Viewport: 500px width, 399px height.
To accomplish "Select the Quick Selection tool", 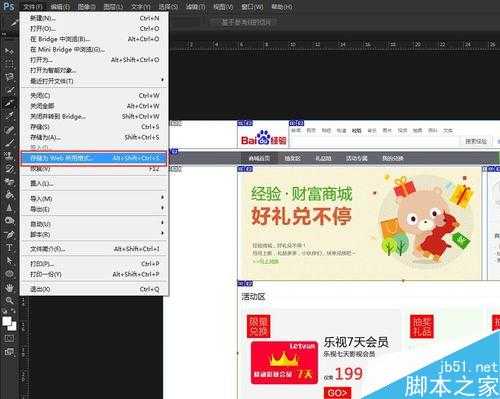I will coord(9,91).
